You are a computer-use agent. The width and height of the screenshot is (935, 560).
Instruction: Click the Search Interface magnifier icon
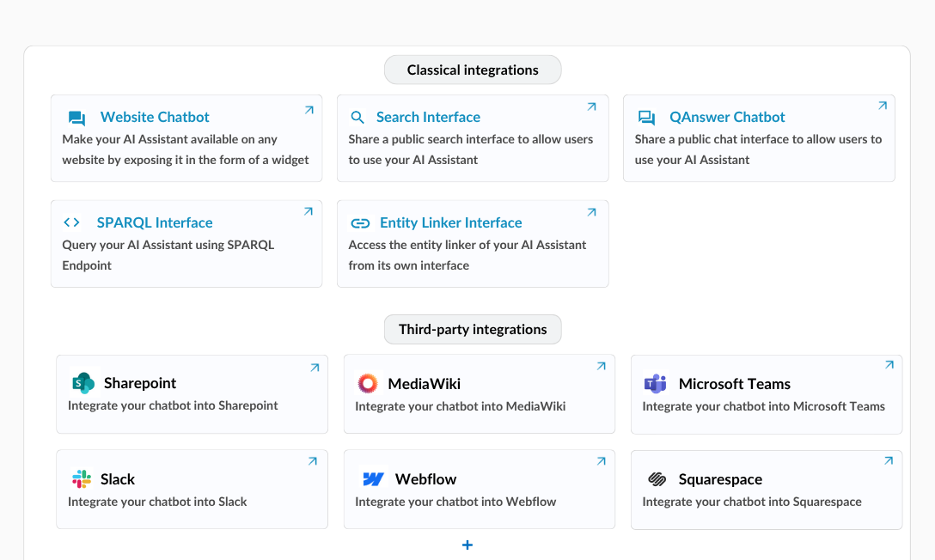(358, 117)
